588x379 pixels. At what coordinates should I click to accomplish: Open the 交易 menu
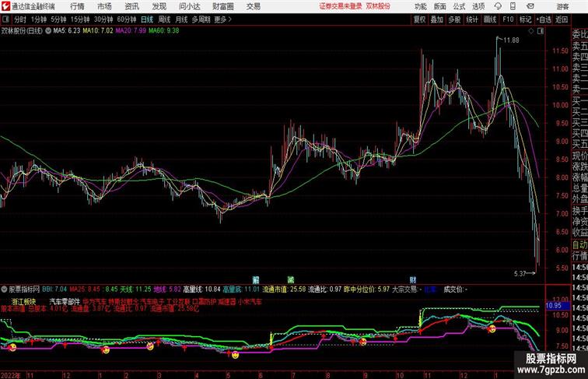[253, 6]
